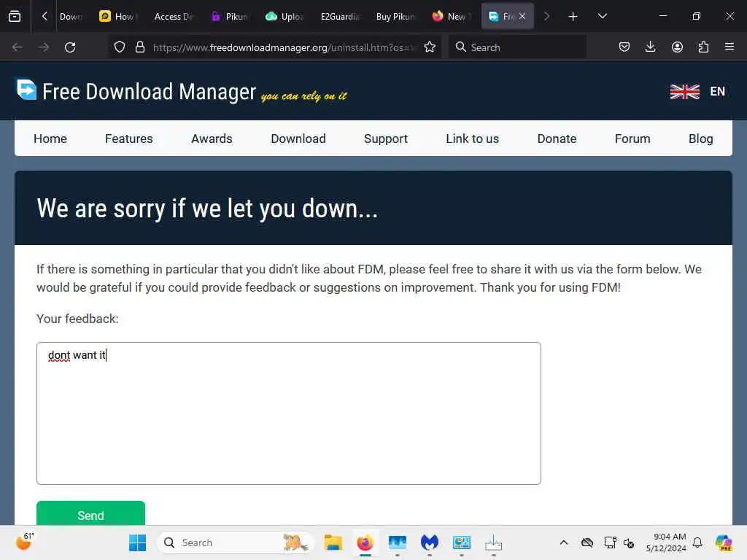This screenshot has width=747, height=560.
Task: Switch to the 'How' tab
Action: [x=118, y=17]
